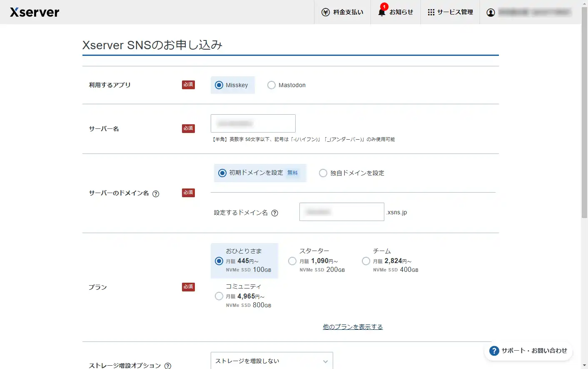Click the notification bell icon

pos(381,12)
